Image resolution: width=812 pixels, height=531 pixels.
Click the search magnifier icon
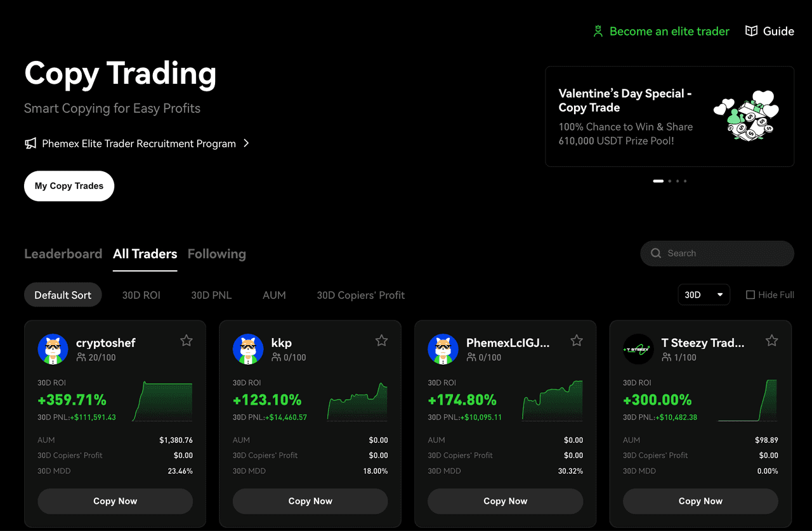click(655, 253)
